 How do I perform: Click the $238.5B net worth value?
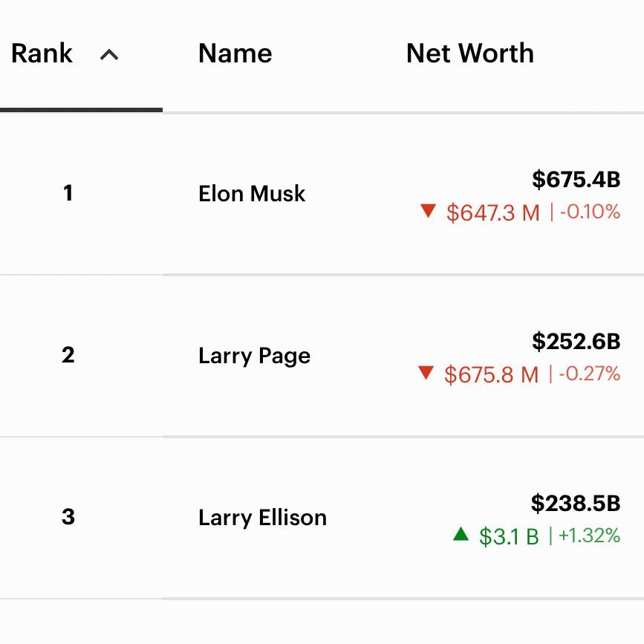pos(575,503)
